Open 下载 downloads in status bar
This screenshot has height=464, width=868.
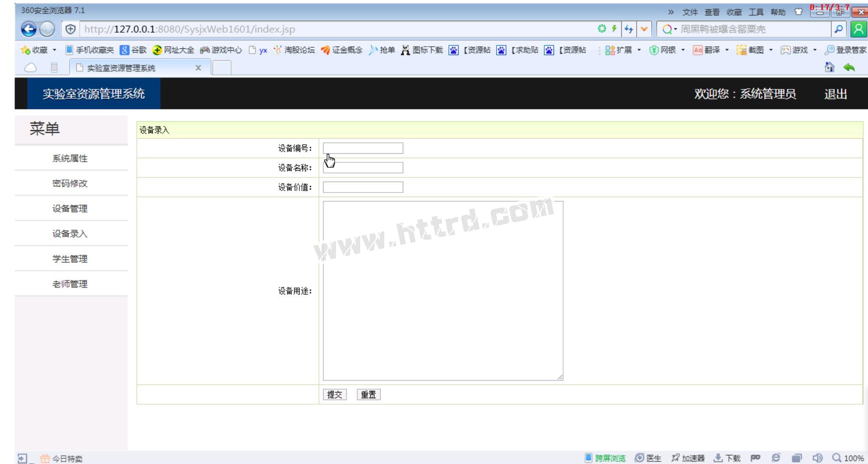727,458
